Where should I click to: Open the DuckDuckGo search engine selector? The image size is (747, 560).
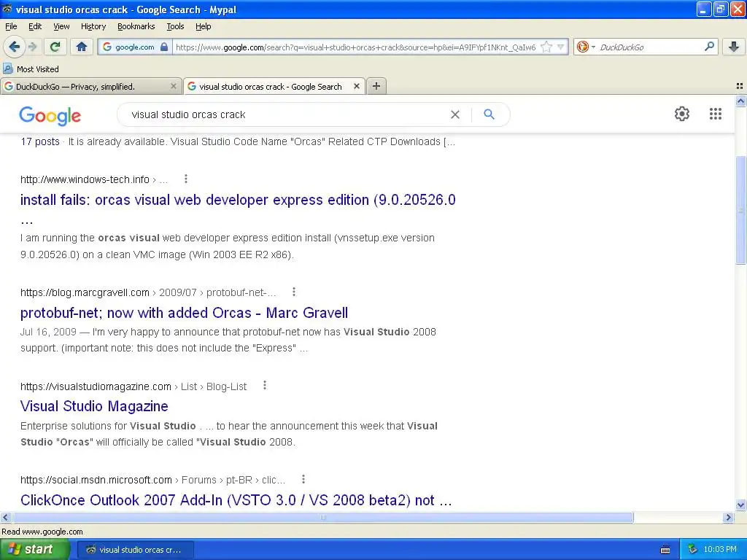pos(586,47)
